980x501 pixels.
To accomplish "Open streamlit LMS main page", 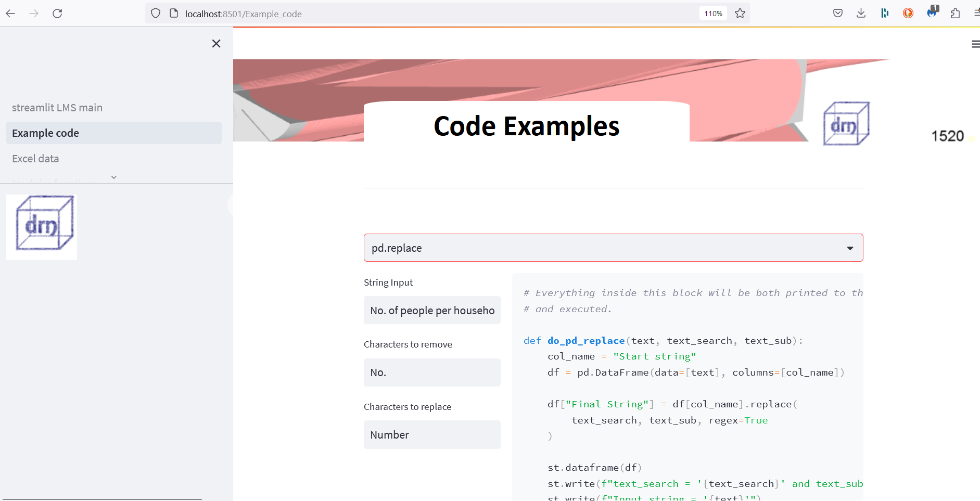I will pyautogui.click(x=57, y=108).
